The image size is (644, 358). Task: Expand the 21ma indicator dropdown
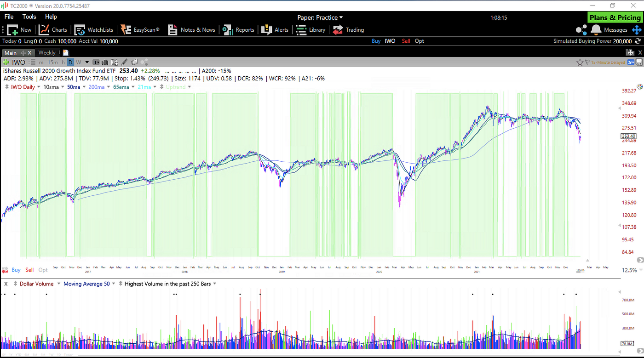click(155, 87)
